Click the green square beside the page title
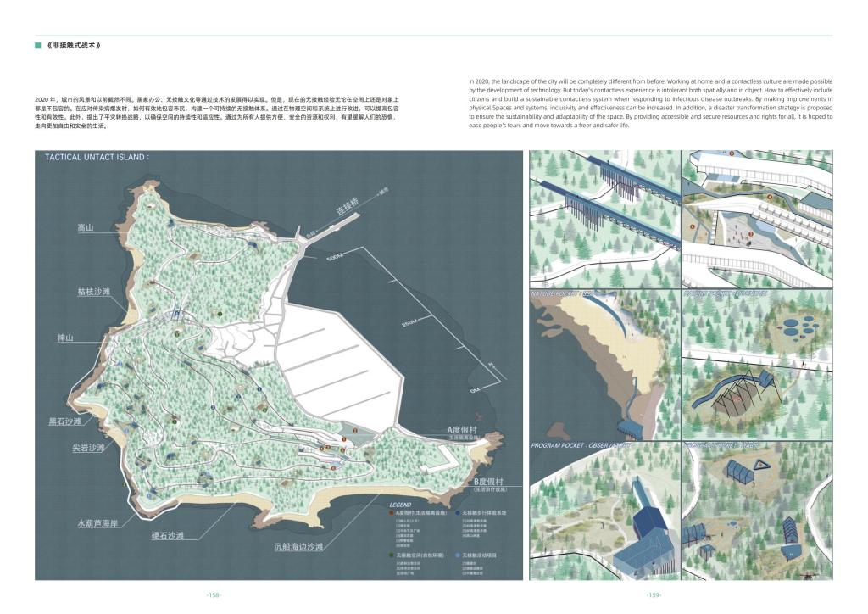 click(38, 44)
